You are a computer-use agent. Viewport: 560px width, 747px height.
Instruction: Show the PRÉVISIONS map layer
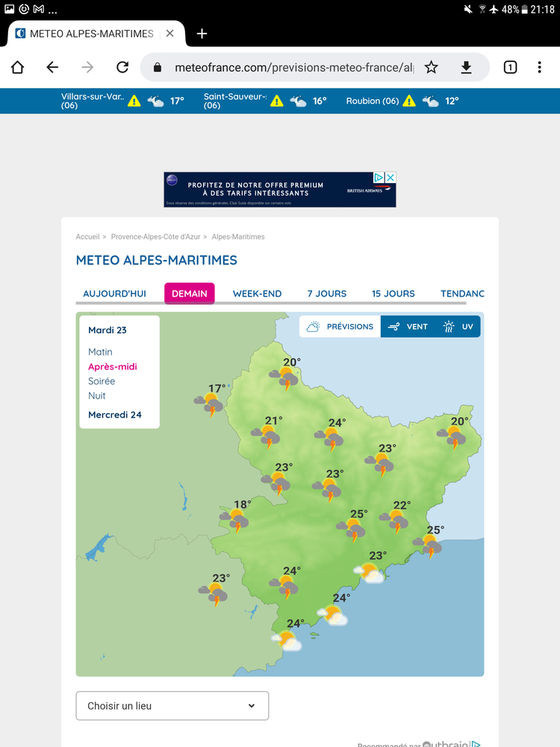[x=340, y=326]
